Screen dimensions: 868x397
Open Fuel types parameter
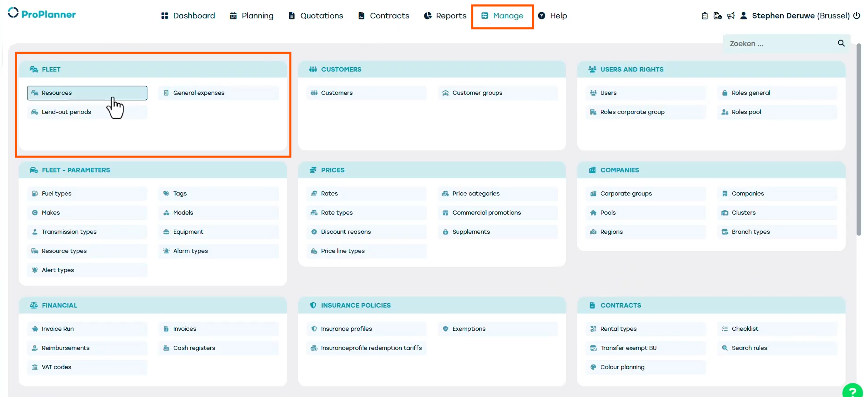56,193
